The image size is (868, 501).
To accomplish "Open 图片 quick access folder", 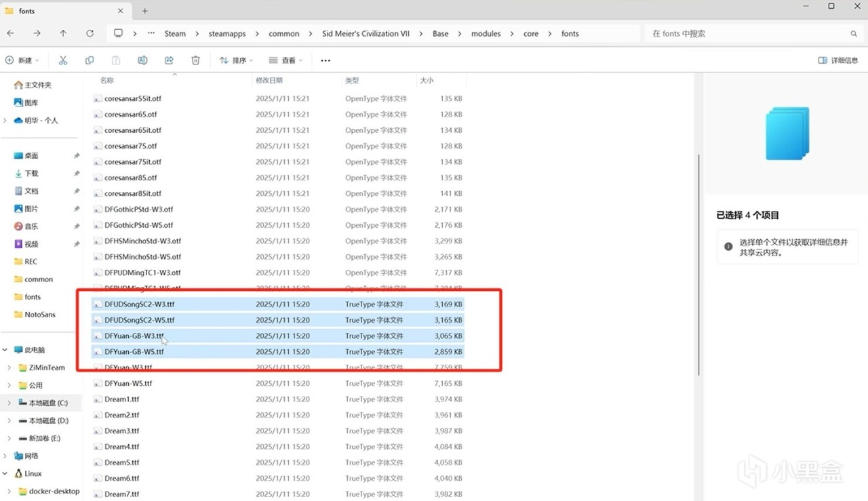I will click(x=26, y=208).
